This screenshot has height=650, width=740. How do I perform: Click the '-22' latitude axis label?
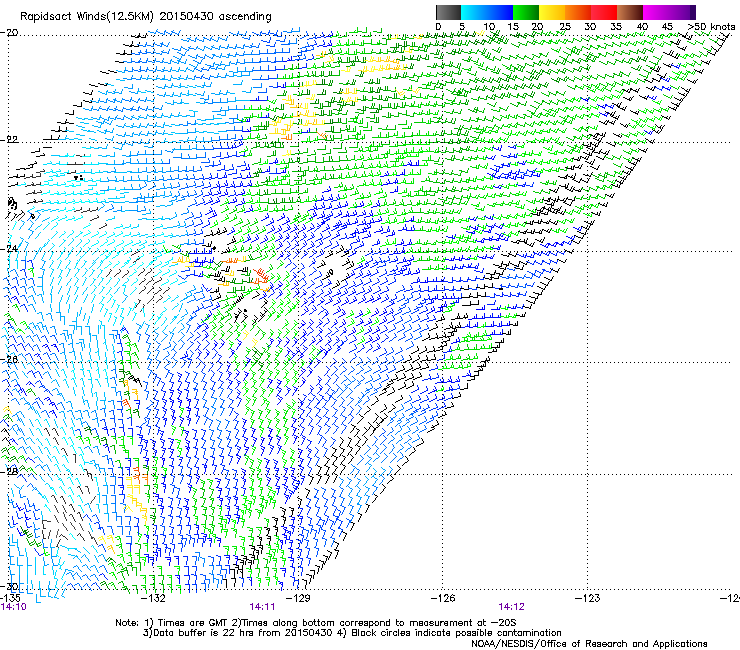point(9,140)
